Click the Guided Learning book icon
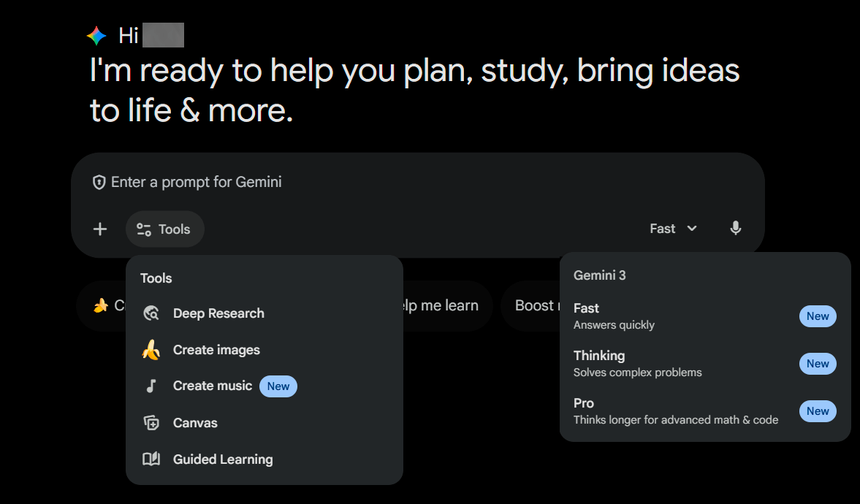 [x=151, y=459]
